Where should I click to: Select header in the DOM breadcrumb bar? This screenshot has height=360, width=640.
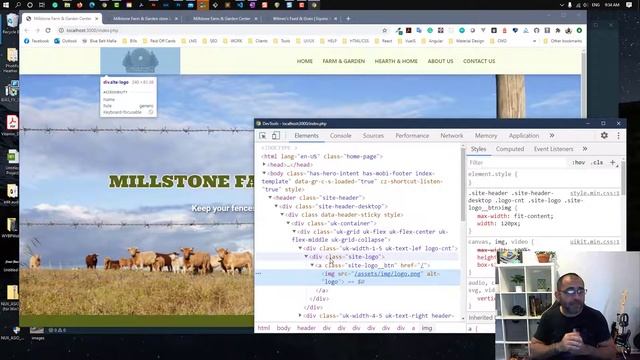point(306,328)
